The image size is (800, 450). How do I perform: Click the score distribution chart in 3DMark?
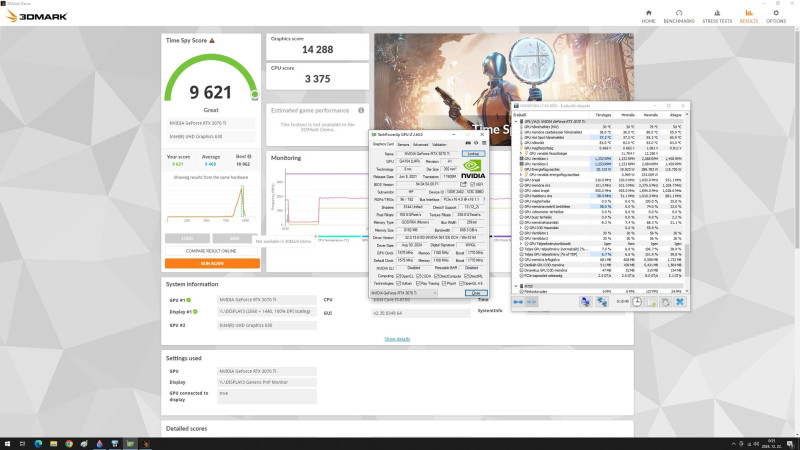208,203
